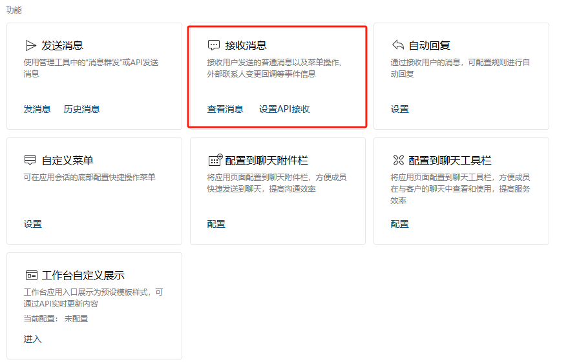This screenshot has width=588, height=364.
Task: Select the 自动回复 card title
Action: [x=429, y=45]
